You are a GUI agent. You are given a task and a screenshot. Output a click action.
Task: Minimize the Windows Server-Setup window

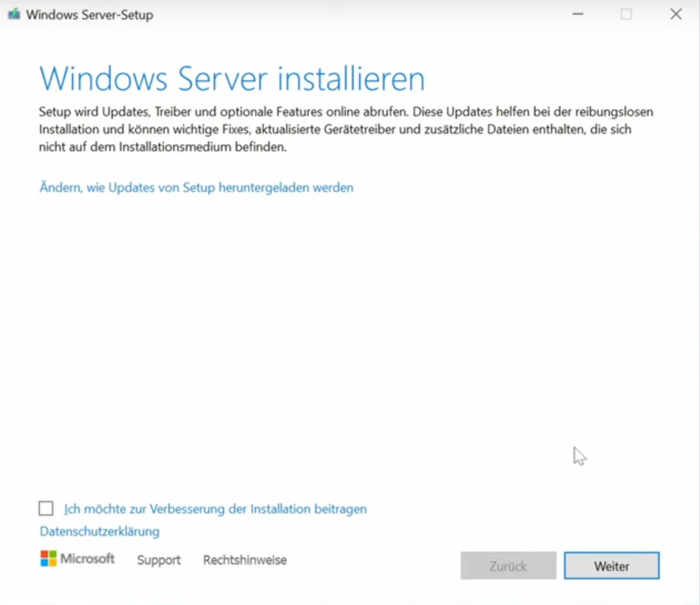point(578,15)
